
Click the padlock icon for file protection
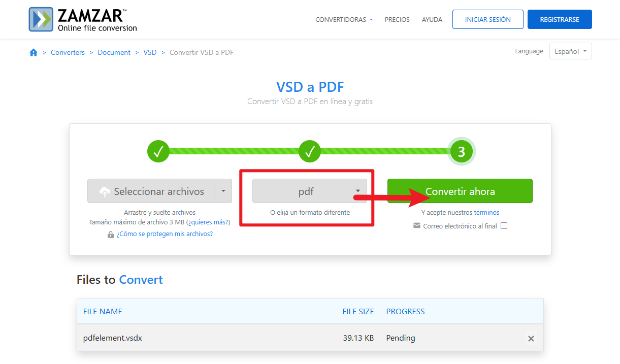[111, 234]
